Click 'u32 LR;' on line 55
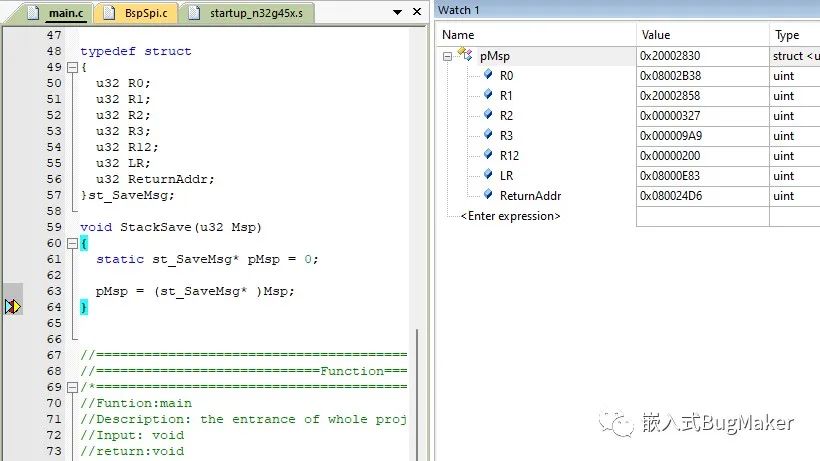 [x=123, y=163]
